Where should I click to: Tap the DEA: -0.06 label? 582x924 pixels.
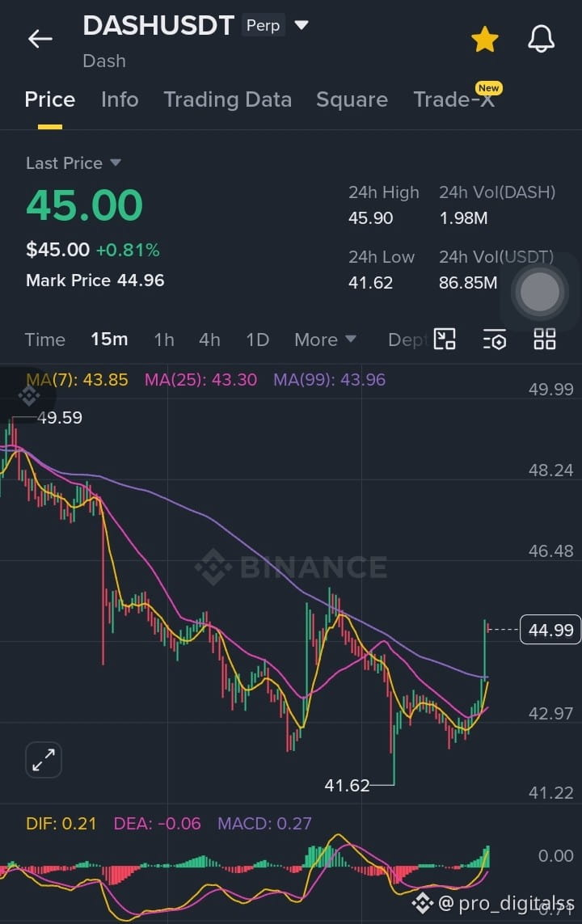coord(158,823)
